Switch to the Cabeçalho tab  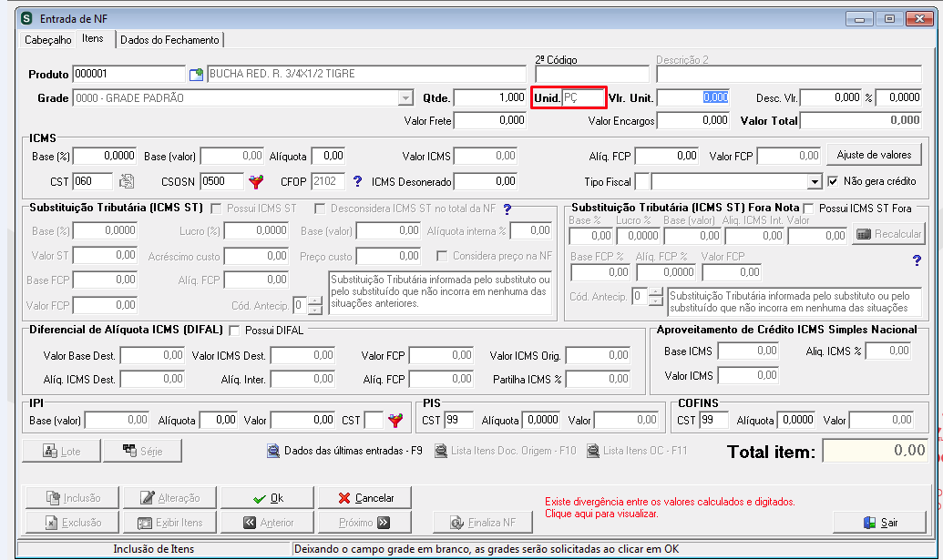(x=47, y=40)
